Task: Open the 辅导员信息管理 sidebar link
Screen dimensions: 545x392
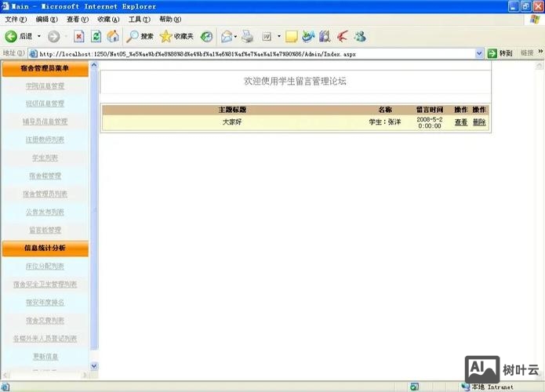Action: pos(45,122)
